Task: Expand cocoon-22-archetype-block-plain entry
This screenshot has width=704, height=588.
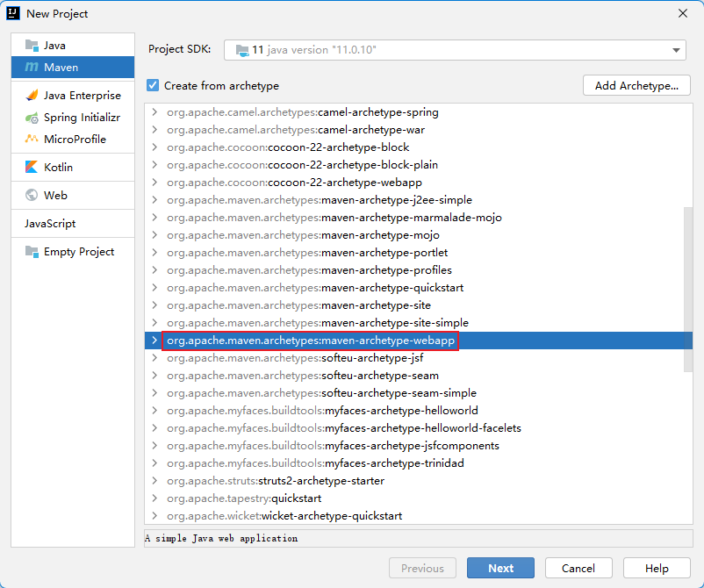Action: tap(154, 164)
